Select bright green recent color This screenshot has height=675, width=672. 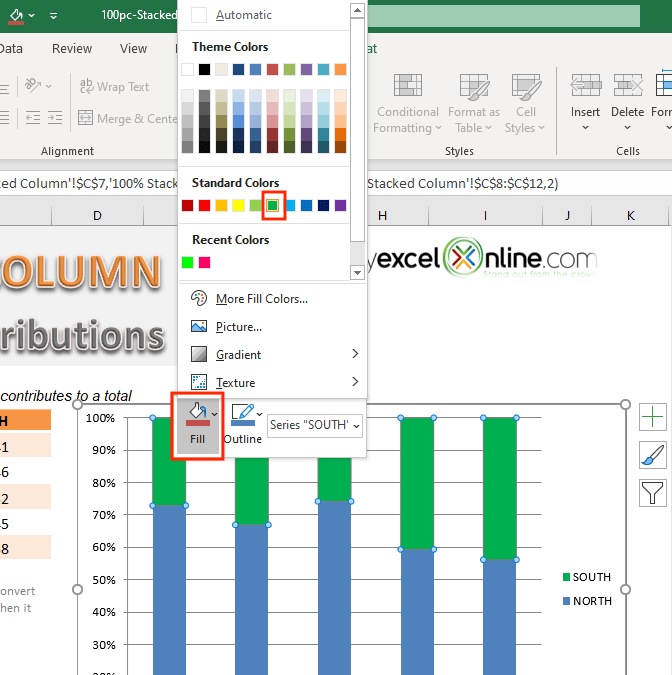pyautogui.click(x=187, y=263)
